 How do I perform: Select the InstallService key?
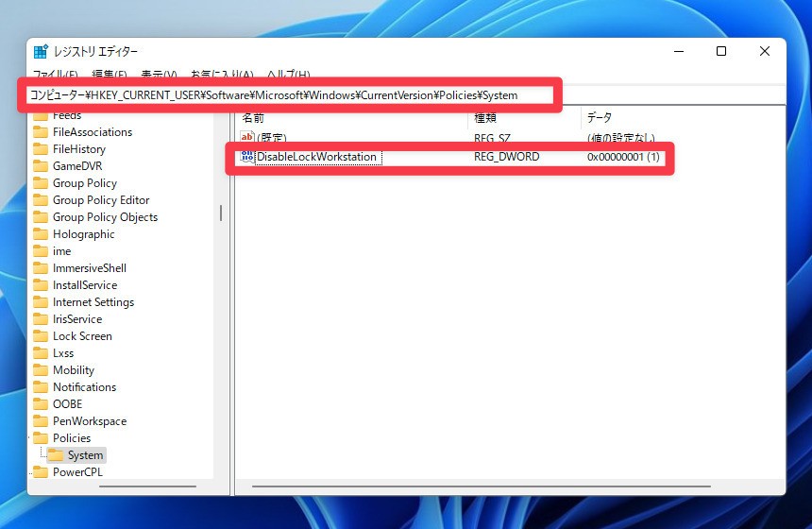[x=85, y=285]
